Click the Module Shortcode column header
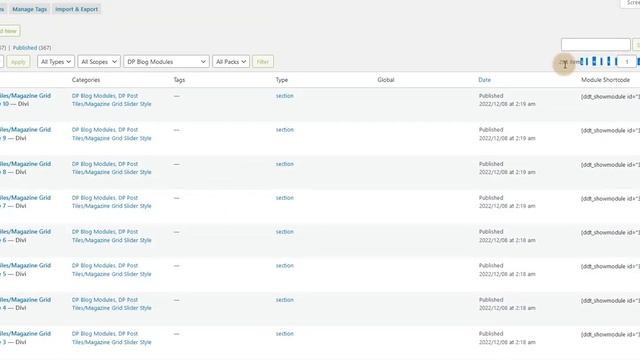 tap(605, 80)
